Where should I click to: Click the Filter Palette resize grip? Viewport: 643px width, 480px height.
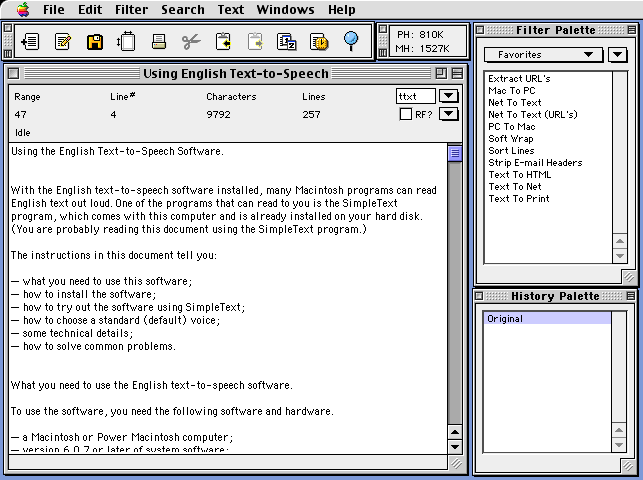point(629,277)
